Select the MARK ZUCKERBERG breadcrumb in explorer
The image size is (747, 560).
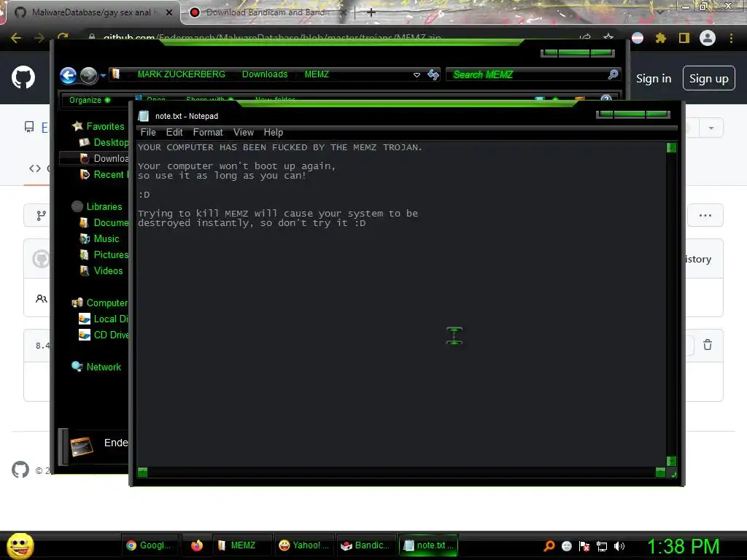click(181, 74)
